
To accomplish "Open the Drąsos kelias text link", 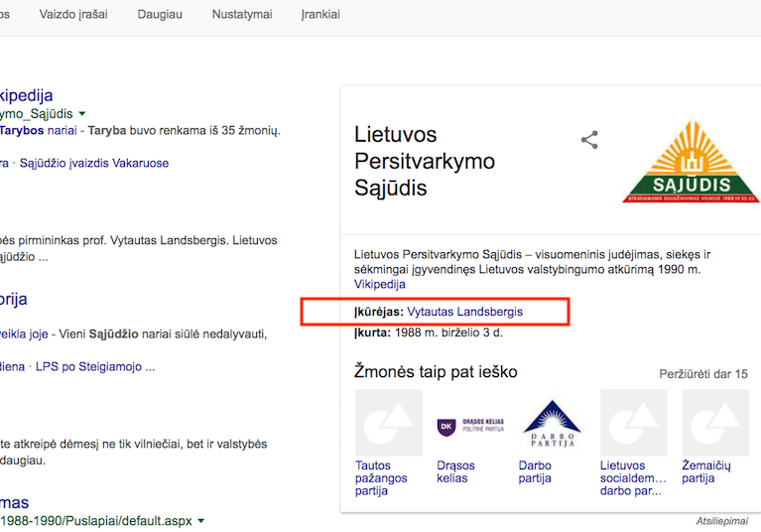I will pyautogui.click(x=456, y=471).
